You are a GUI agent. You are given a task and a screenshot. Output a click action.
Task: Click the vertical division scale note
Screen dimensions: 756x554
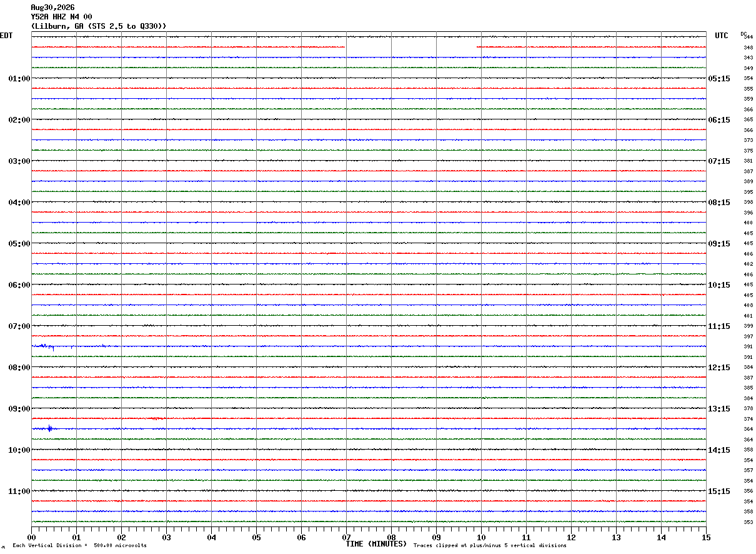click(79, 545)
